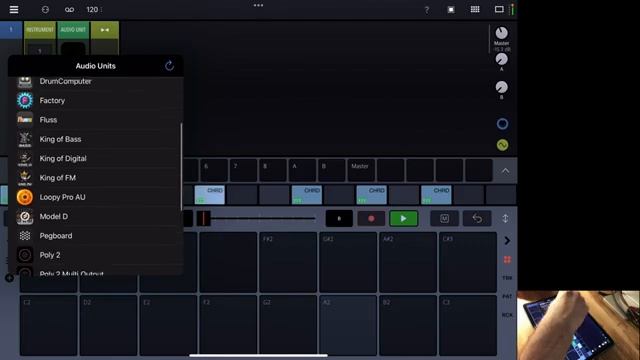Open the hamburger main menu
The width and height of the screenshot is (640, 360).
pyautogui.click(x=14, y=9)
